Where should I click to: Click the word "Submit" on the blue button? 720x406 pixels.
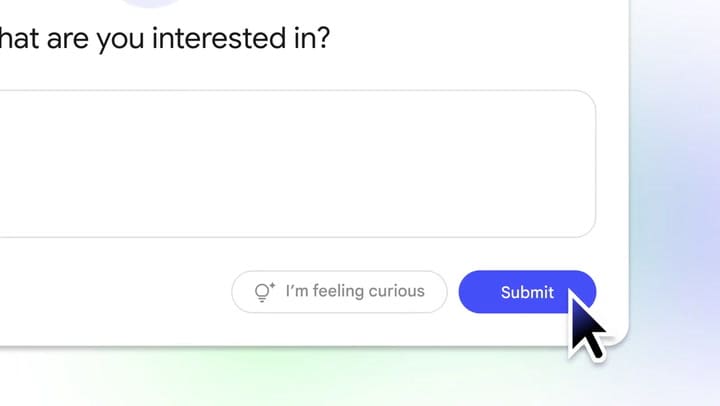coord(527,292)
